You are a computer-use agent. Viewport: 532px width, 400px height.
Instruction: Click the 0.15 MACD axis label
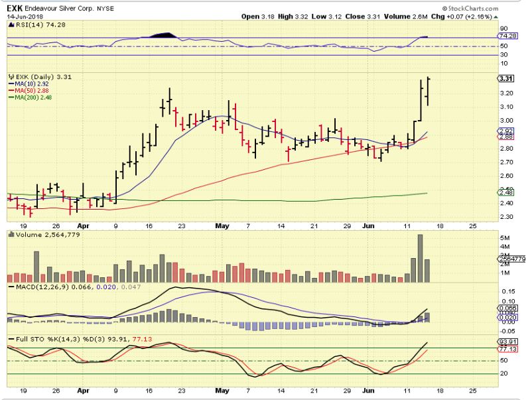point(509,292)
